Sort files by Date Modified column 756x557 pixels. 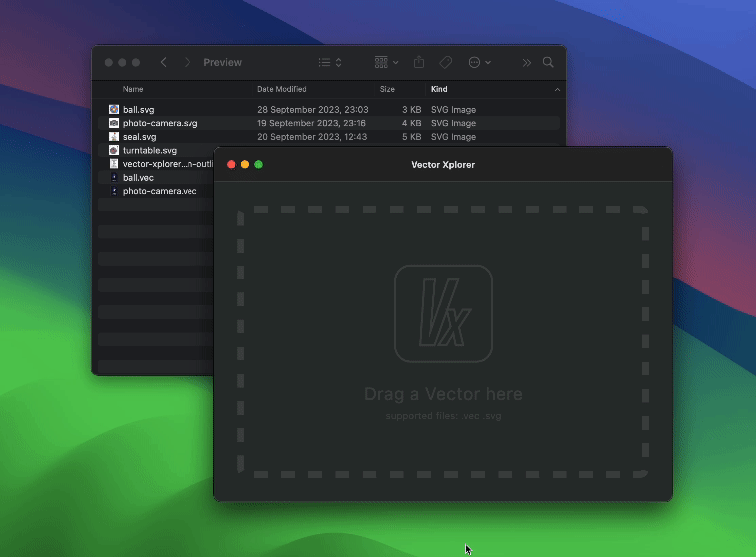281,89
